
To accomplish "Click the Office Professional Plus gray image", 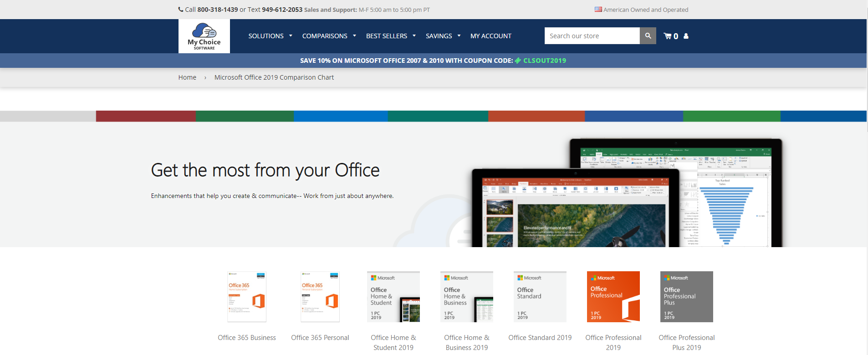I will [686, 297].
